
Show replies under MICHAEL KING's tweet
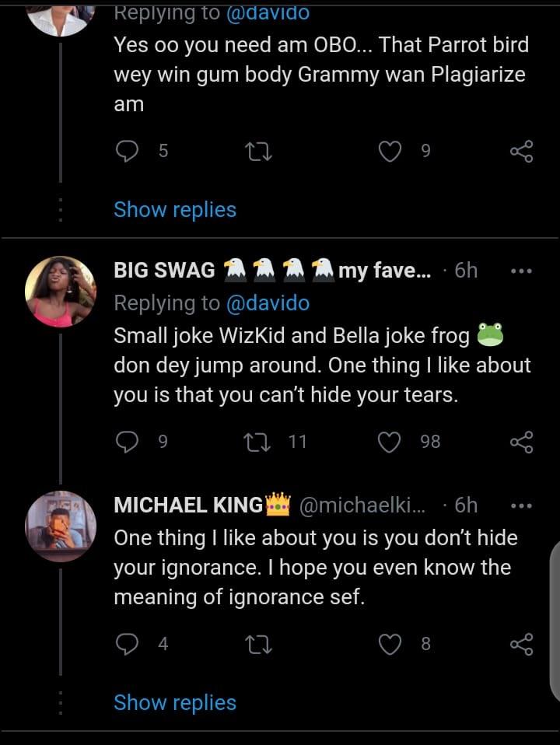tap(174, 702)
